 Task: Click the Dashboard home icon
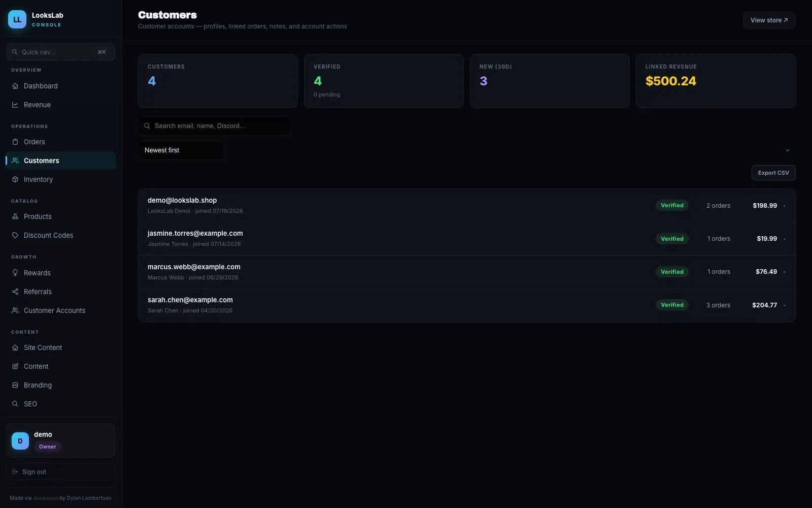(15, 86)
